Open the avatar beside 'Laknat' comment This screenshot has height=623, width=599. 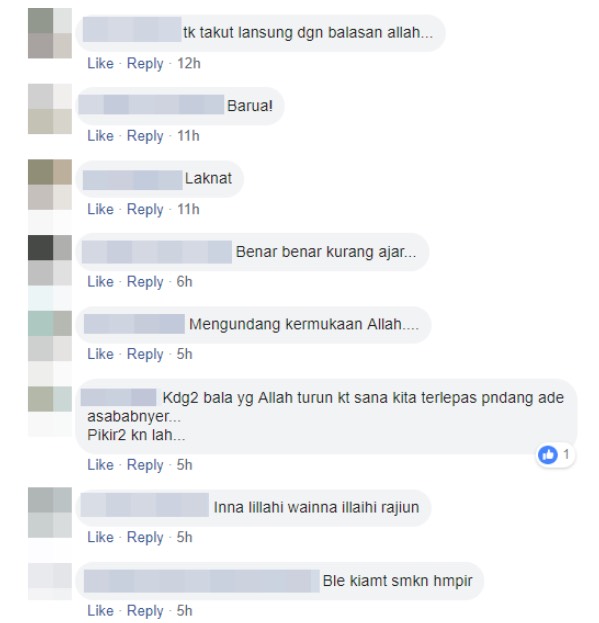tap(50, 184)
